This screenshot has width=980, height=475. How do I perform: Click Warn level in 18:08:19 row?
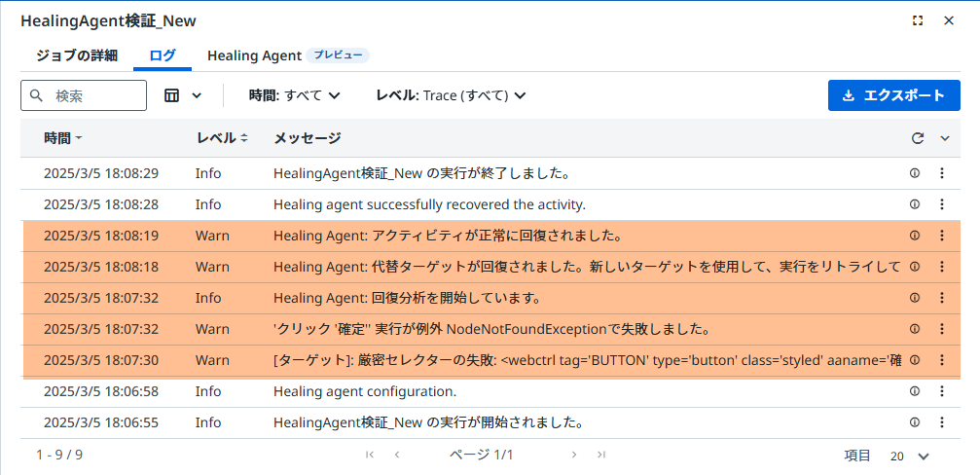click(x=212, y=236)
